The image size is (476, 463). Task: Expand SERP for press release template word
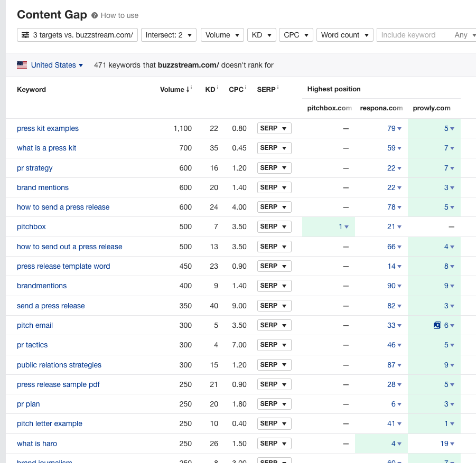click(274, 266)
